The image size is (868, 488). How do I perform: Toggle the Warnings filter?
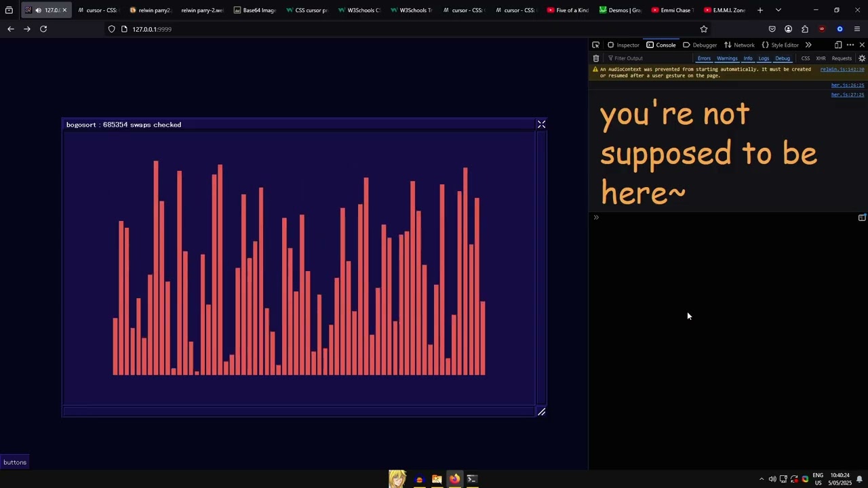(x=727, y=58)
